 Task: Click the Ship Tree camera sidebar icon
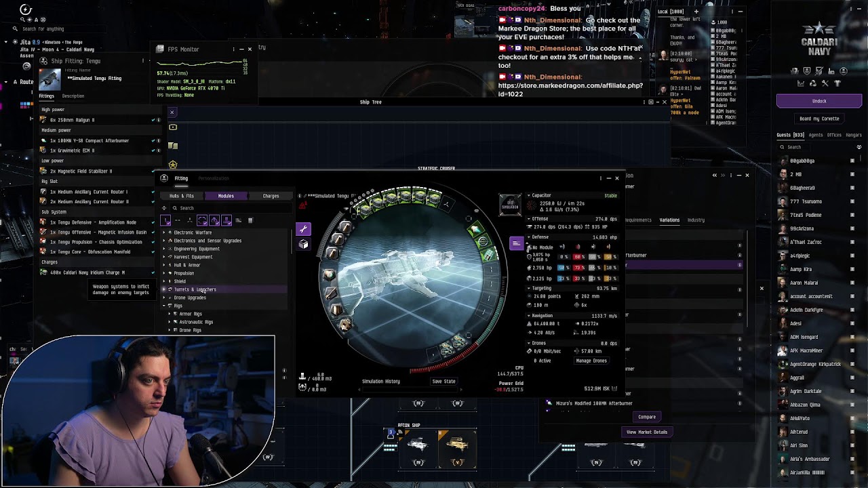(173, 127)
